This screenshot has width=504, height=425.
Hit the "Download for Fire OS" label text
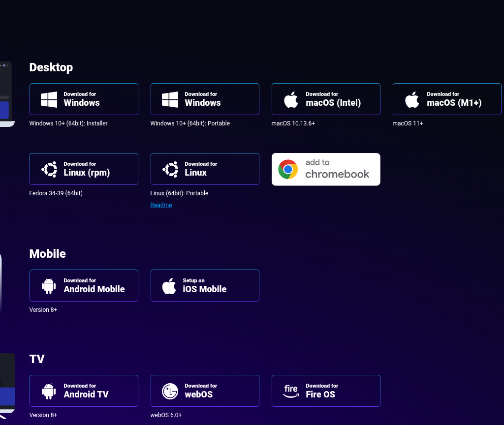(322, 391)
